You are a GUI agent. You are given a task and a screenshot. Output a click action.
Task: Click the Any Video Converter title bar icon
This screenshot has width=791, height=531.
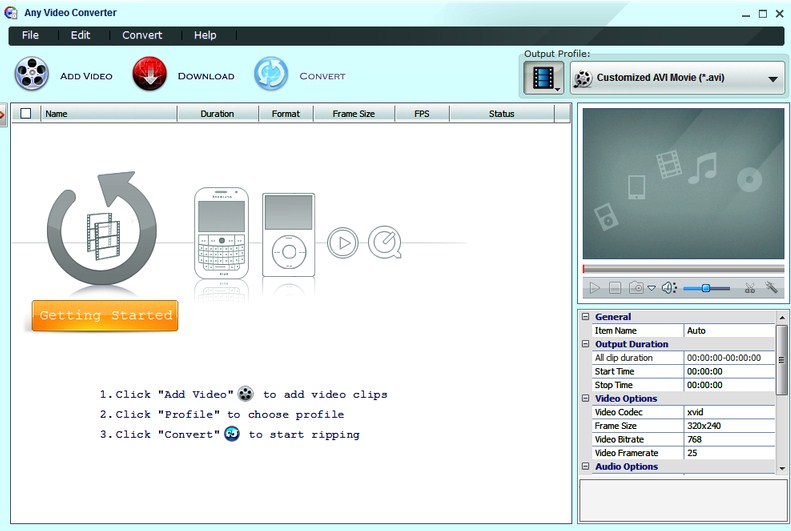click(x=11, y=12)
